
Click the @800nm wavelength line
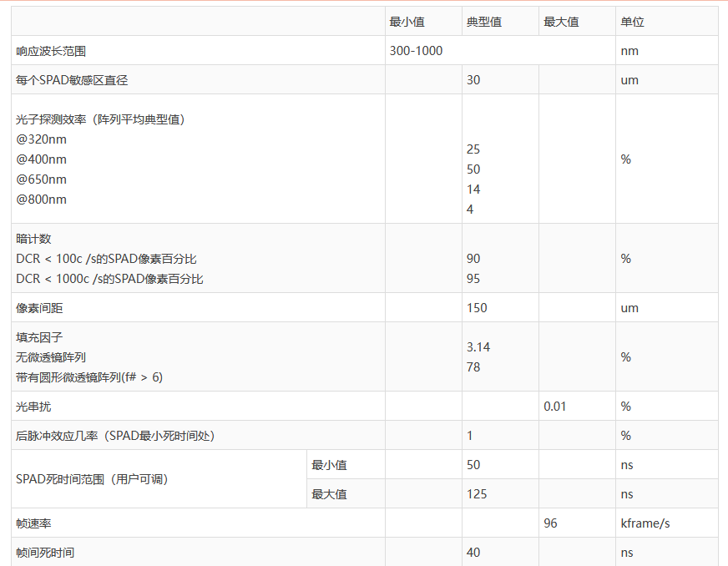pyautogui.click(x=41, y=200)
